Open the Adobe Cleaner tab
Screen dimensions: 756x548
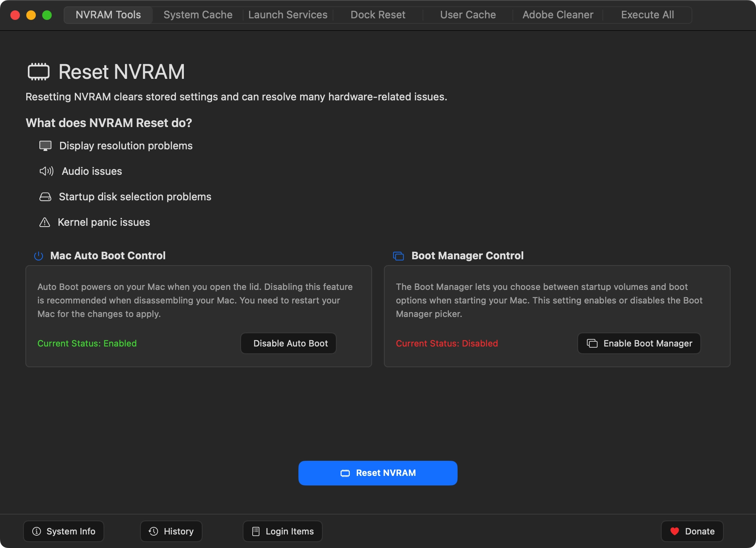click(558, 15)
